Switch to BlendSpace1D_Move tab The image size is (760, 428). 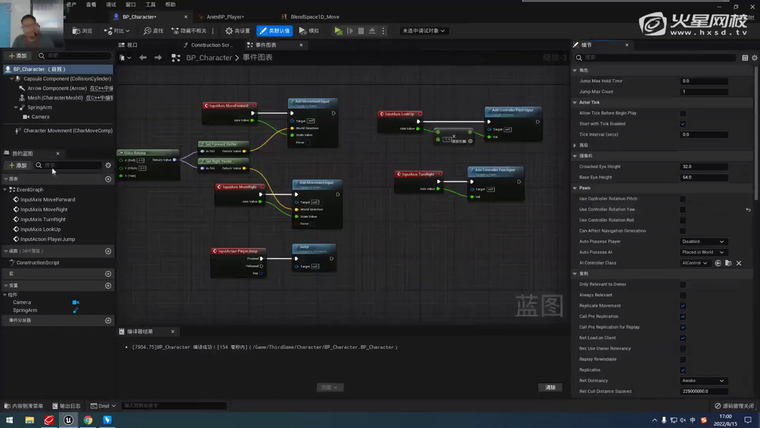pos(315,16)
